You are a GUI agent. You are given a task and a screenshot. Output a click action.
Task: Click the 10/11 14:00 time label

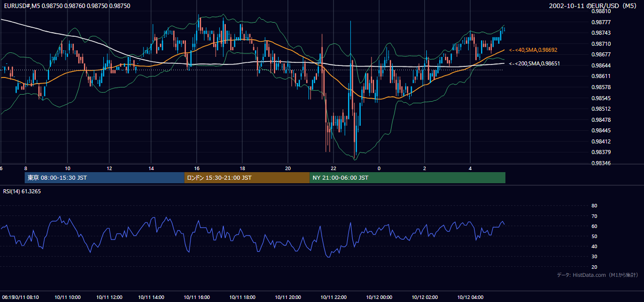click(151, 297)
